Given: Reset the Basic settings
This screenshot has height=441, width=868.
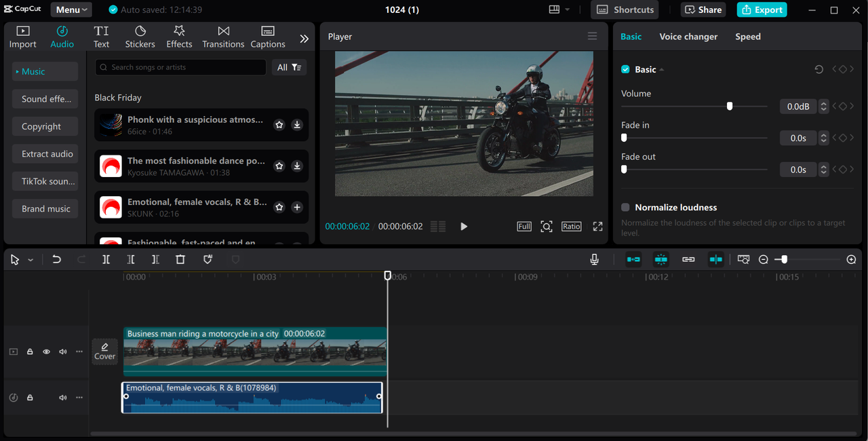Looking at the screenshot, I should coord(819,69).
